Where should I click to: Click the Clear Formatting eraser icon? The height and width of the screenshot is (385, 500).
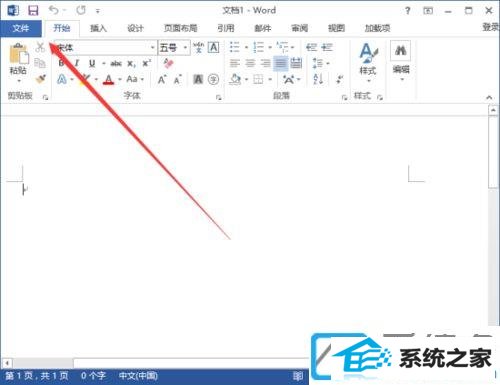coord(168,63)
